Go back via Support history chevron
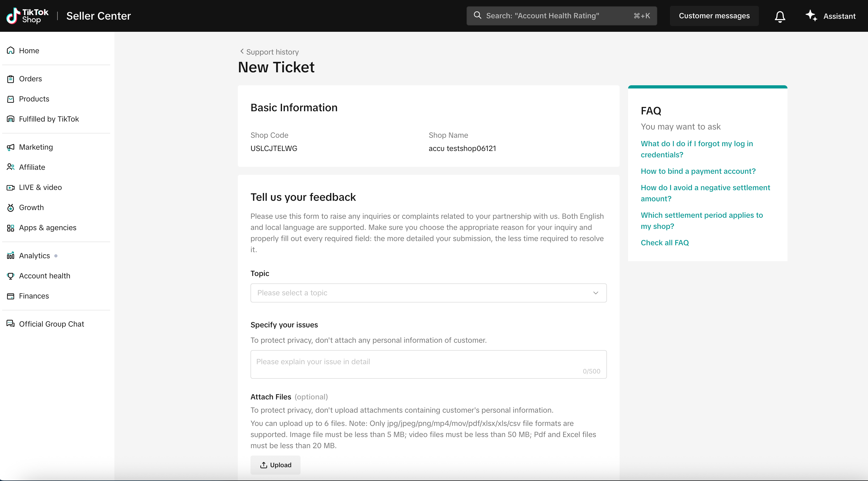Viewport: 868px width, 481px height. [241, 51]
